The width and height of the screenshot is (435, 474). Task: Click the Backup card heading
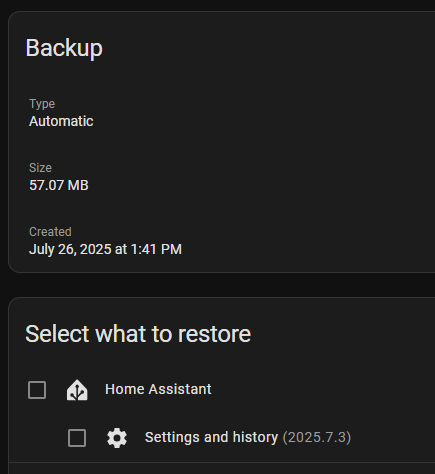tap(64, 48)
